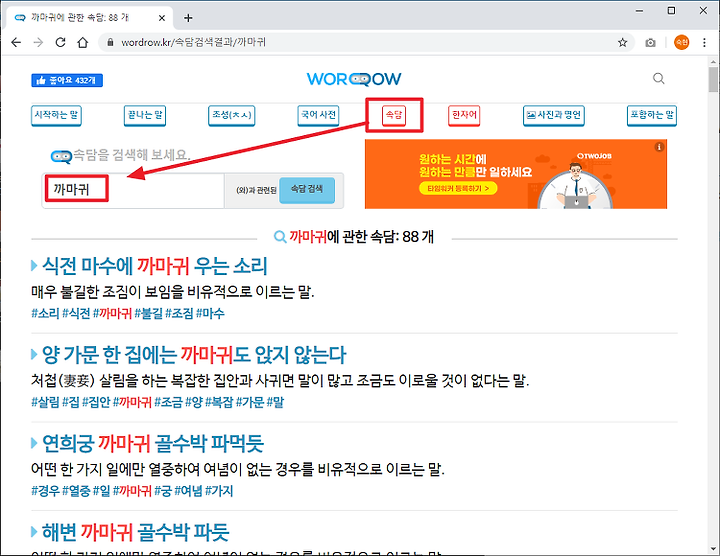Go back to the previous page

pos(16,43)
